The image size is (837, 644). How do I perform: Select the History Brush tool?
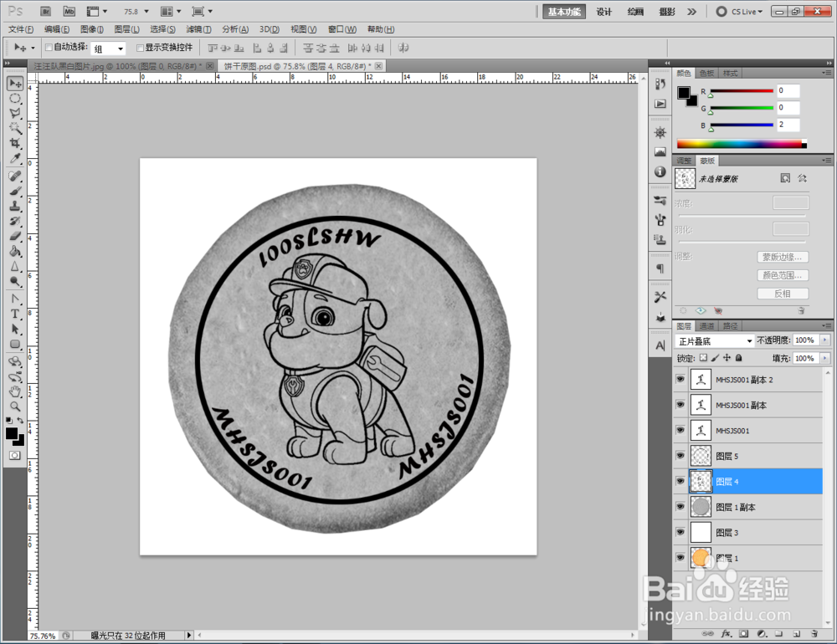point(15,221)
